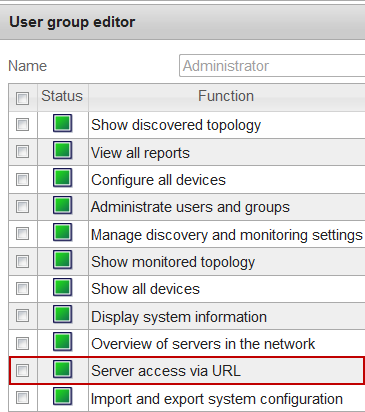The height and width of the screenshot is (412, 365).
Task: Check the box for Display system information
Action: click(x=22, y=316)
